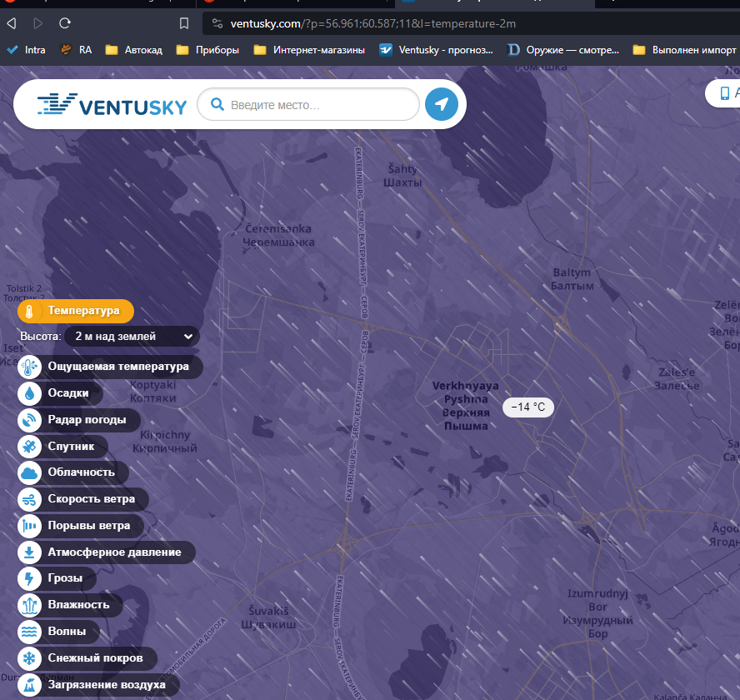Click the Čeremšanka Черемшанка map label

click(278, 235)
